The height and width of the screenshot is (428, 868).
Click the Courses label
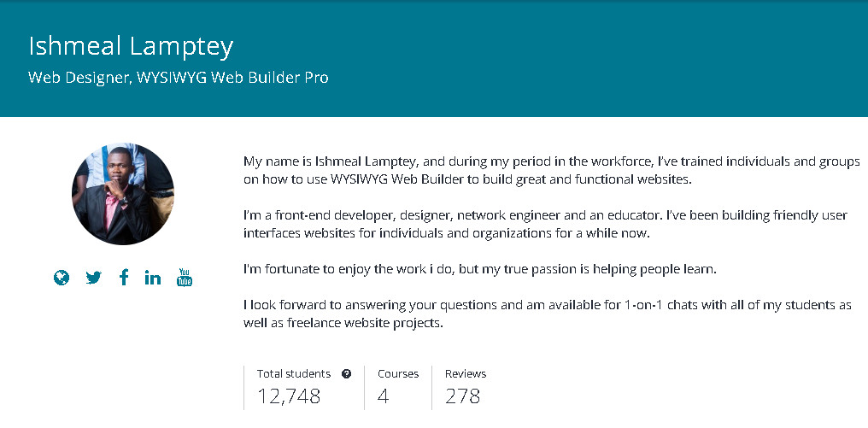coord(398,374)
